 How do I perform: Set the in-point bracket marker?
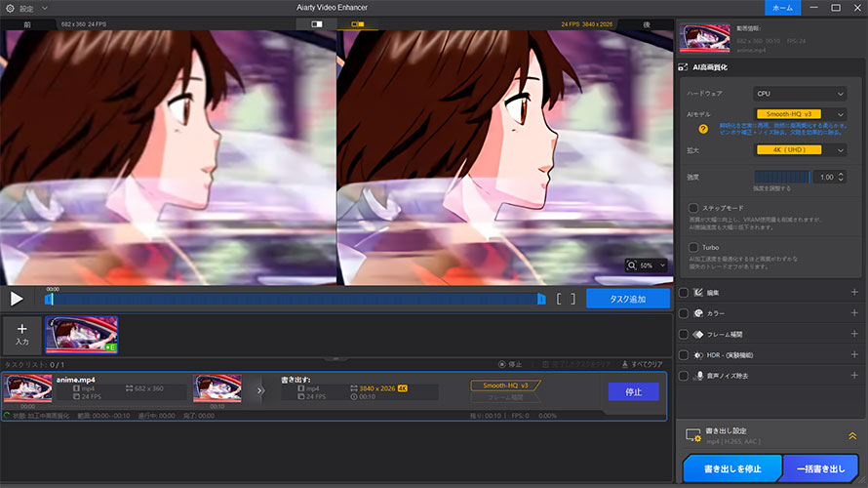[x=559, y=299]
